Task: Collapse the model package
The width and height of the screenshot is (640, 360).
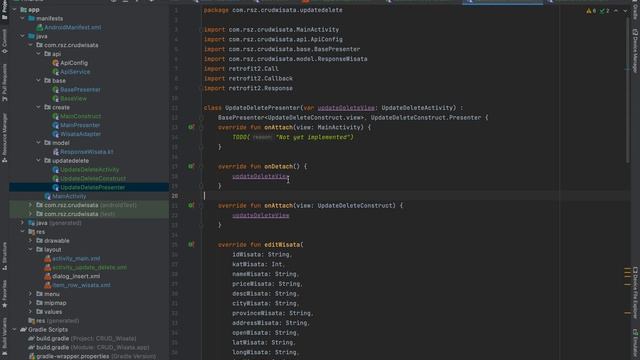Action: (38, 143)
